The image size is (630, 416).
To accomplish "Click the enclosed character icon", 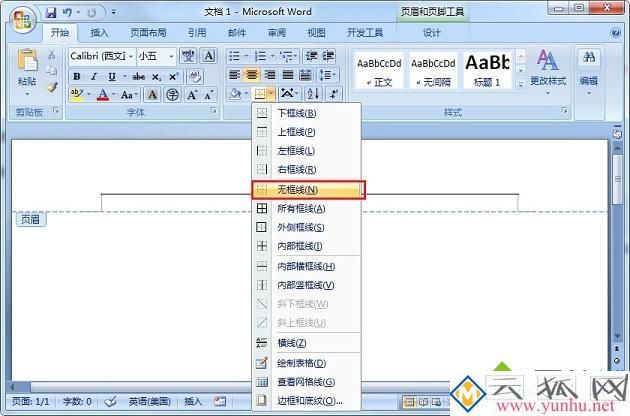I will [x=172, y=95].
